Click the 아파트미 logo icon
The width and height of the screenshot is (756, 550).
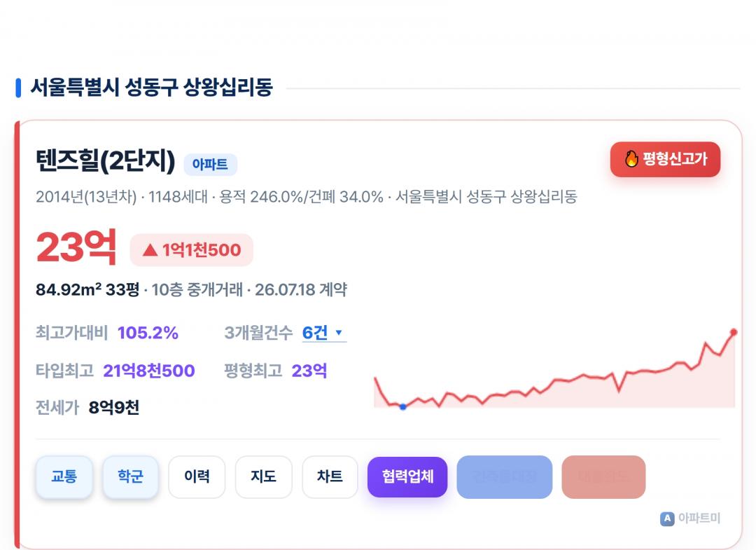(x=667, y=518)
